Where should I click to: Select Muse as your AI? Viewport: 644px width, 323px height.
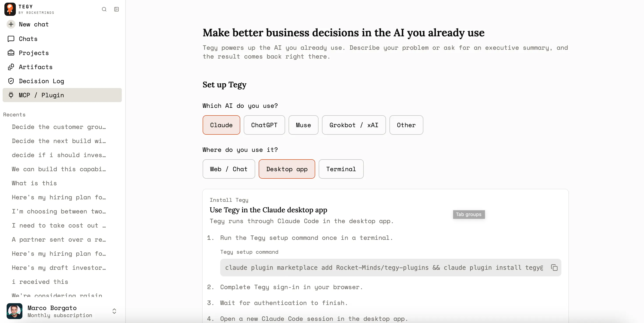(x=303, y=125)
